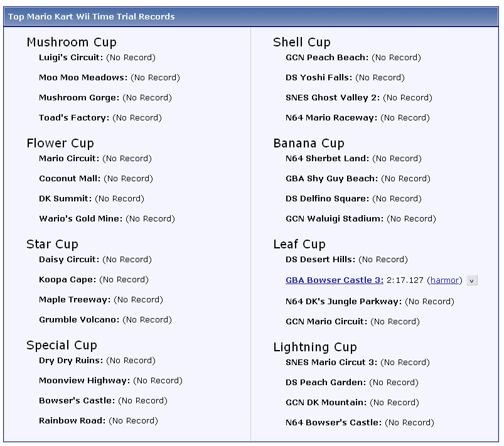Click the Flower Cup heading
This screenshot has width=504, height=446.
coord(60,144)
